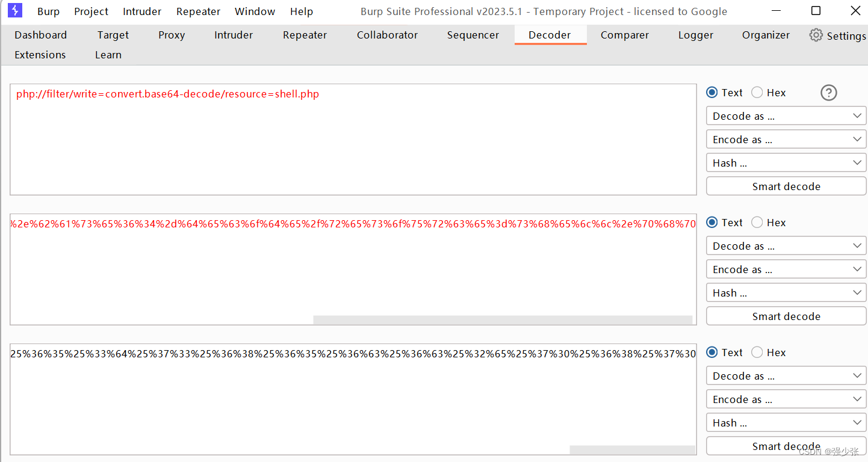This screenshot has width=868, height=462.
Task: Open 'Hash' dropdown in third panel
Action: (786, 423)
